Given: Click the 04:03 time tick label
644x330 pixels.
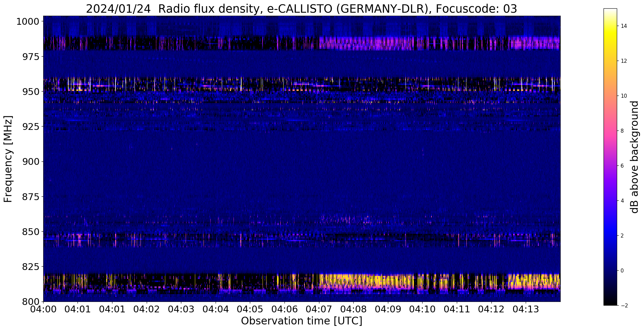Looking at the screenshot, I should click(x=181, y=309).
